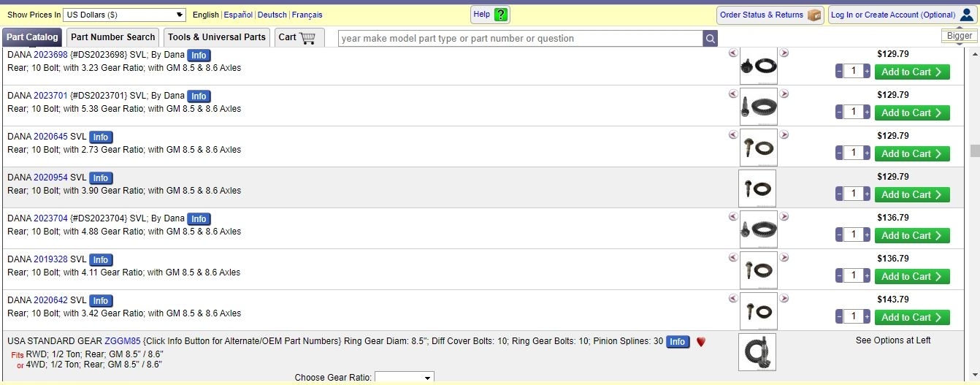The height and width of the screenshot is (385, 980).
Task: Select the Part Catalog tab
Action: click(x=32, y=37)
